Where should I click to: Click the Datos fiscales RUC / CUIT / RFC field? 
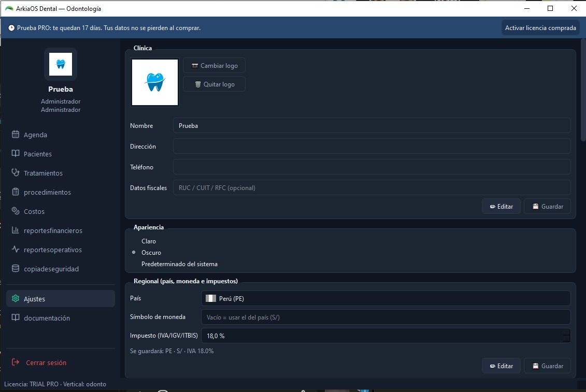pyautogui.click(x=372, y=187)
